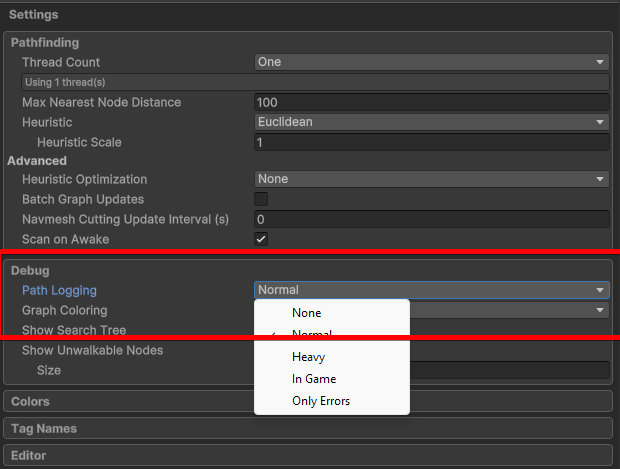Image resolution: width=620 pixels, height=469 pixels.
Task: Expand the Editor section
Action: coord(308,455)
